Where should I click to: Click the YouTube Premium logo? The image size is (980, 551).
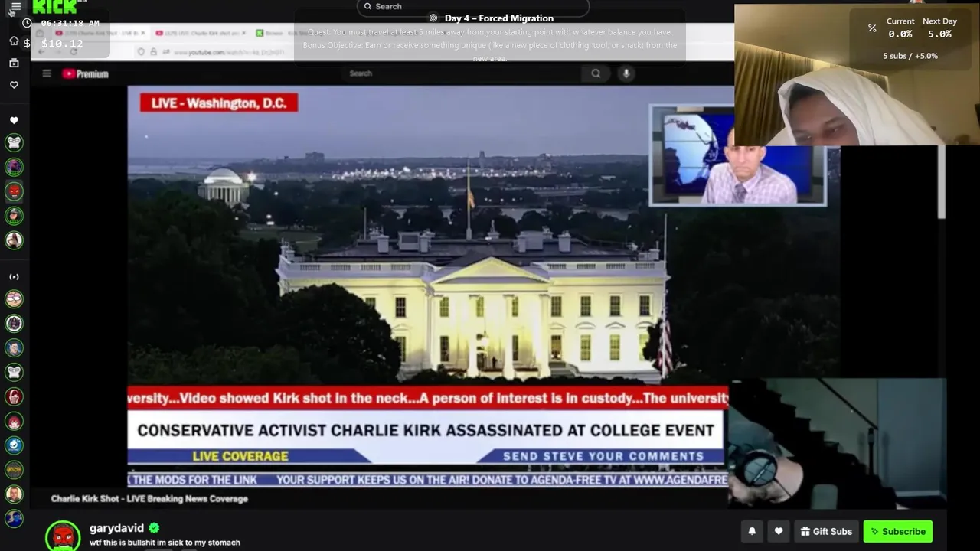[86, 74]
